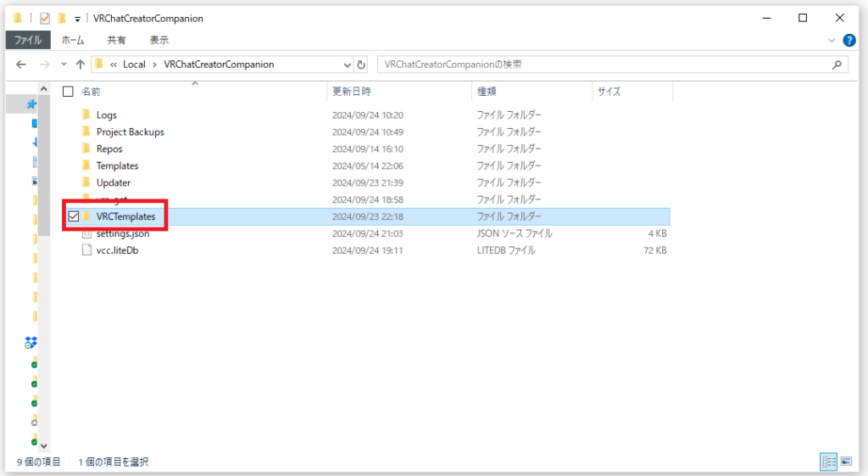Select the Project Backups folder
This screenshot has height=476, width=868.
pos(130,132)
